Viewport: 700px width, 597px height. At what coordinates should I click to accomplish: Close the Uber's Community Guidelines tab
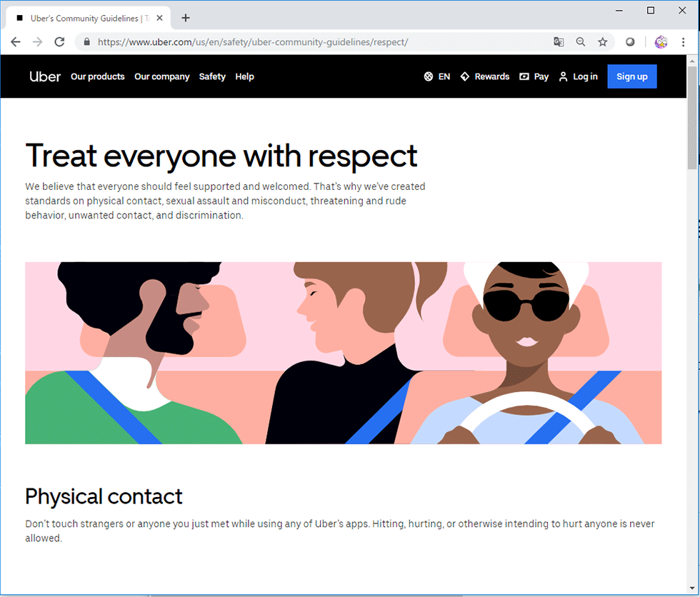(159, 19)
